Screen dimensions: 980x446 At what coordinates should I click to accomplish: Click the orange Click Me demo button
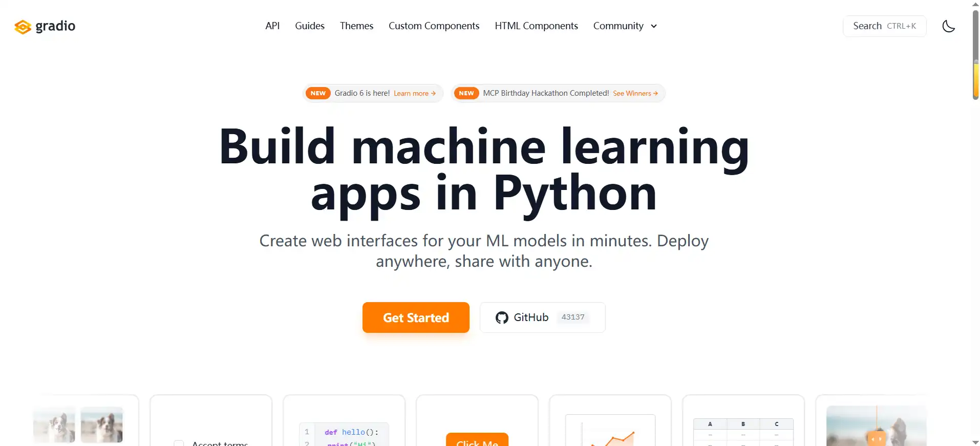click(x=477, y=440)
